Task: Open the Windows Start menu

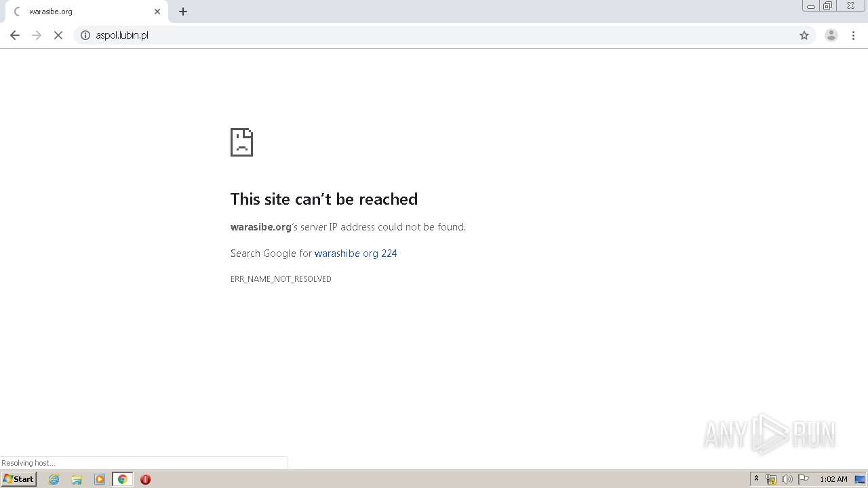Action: 19,479
